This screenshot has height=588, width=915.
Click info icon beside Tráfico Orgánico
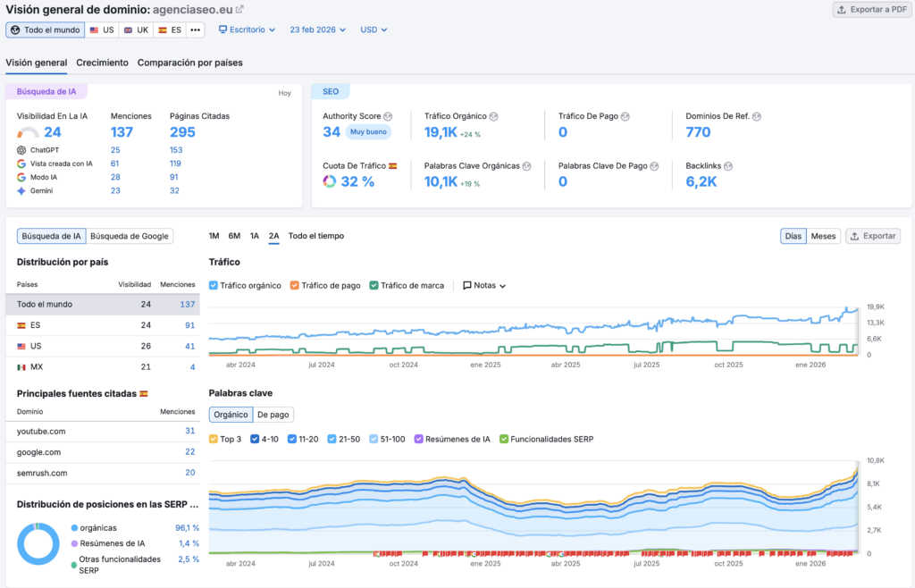point(493,116)
